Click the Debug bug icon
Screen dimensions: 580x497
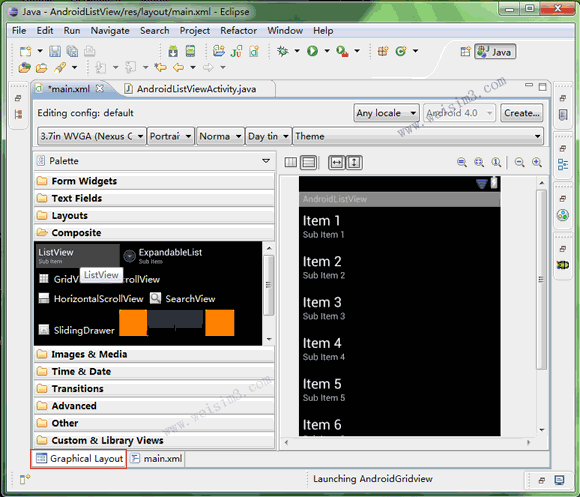(283, 51)
